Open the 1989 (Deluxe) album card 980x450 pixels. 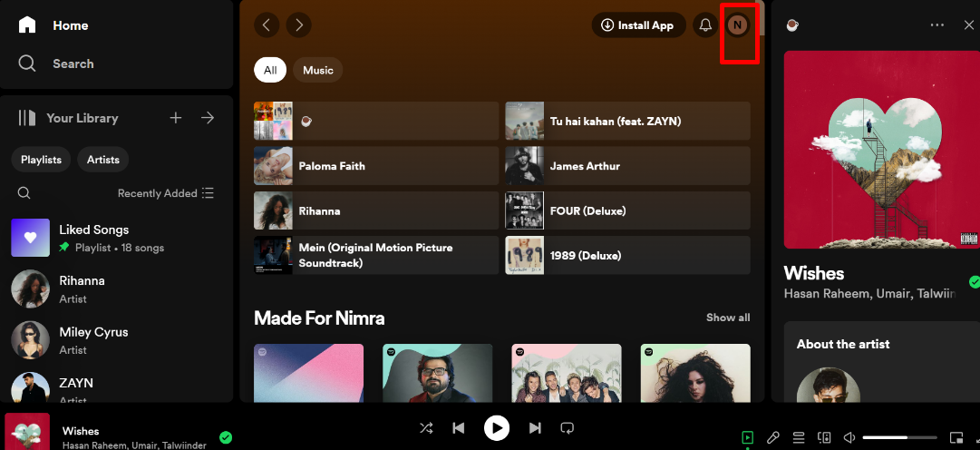(x=627, y=255)
